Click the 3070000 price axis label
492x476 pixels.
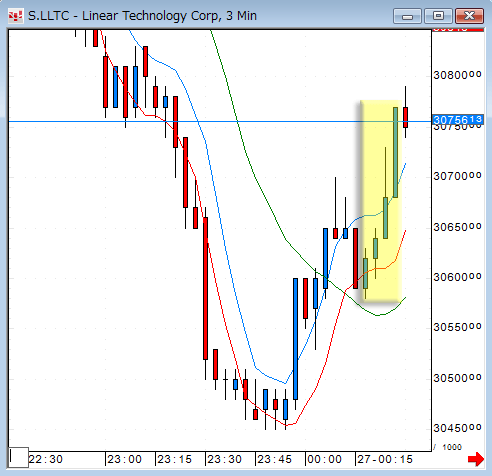pos(457,176)
